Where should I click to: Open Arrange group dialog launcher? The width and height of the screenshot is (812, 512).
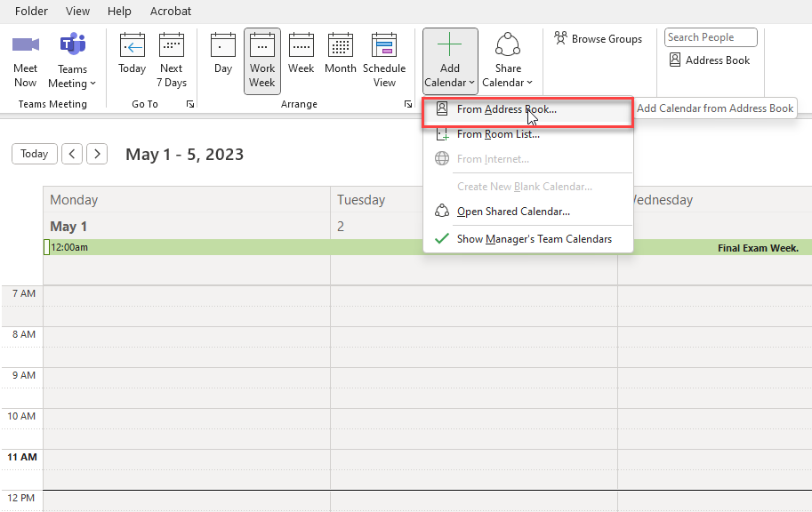pos(407,105)
